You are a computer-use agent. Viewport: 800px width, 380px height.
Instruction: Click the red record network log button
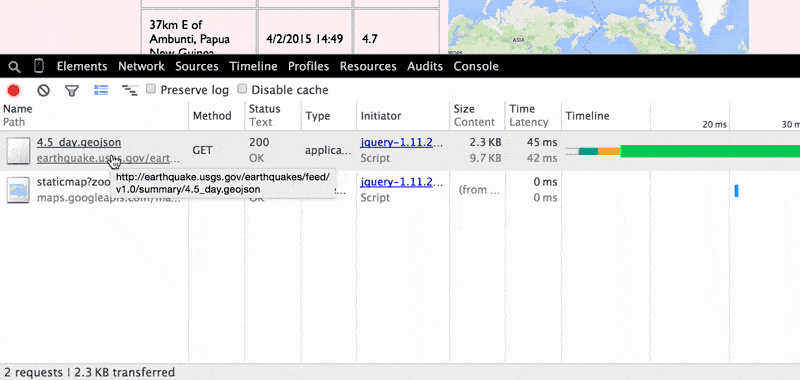[13, 91]
